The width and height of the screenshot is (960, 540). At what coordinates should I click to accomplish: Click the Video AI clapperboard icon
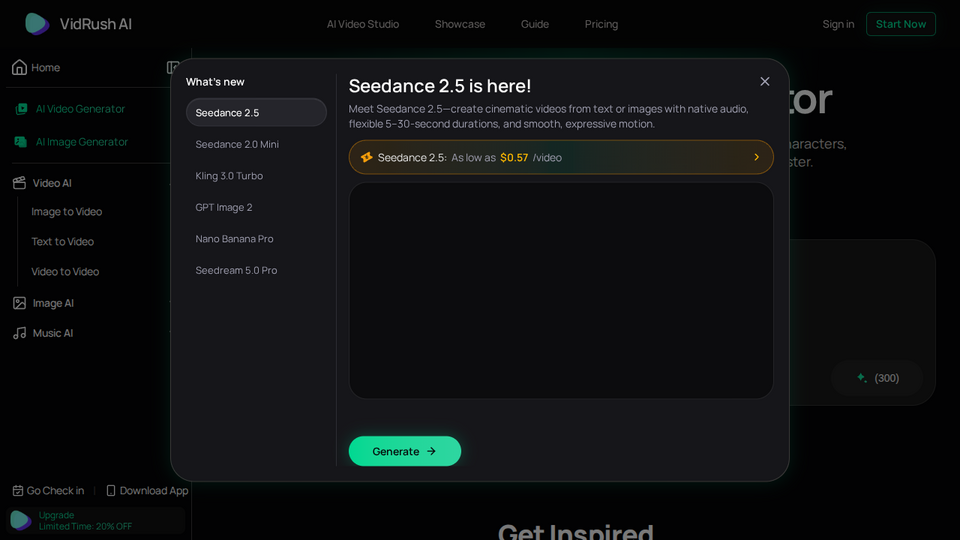click(20, 183)
